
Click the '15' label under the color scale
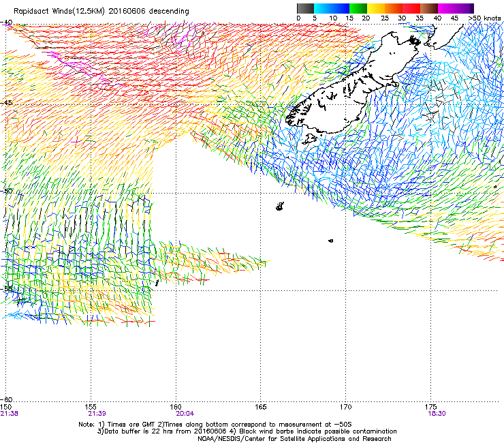tap(349, 18)
